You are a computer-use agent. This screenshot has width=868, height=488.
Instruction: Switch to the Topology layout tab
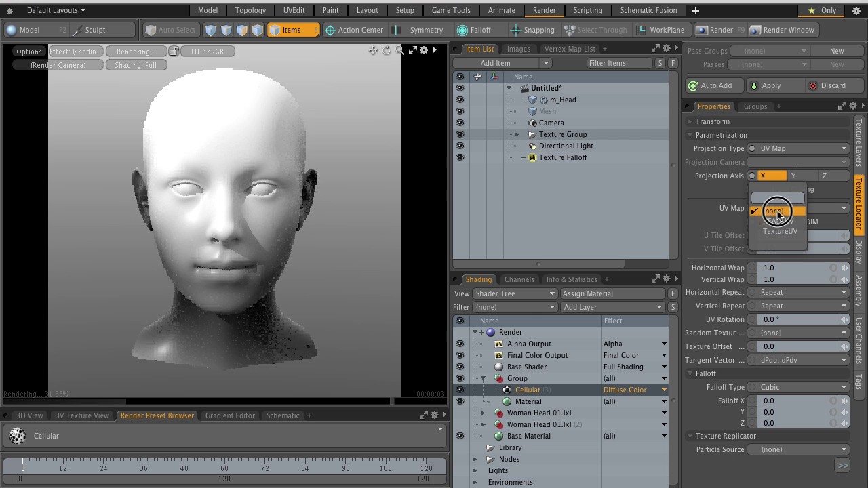(x=250, y=11)
